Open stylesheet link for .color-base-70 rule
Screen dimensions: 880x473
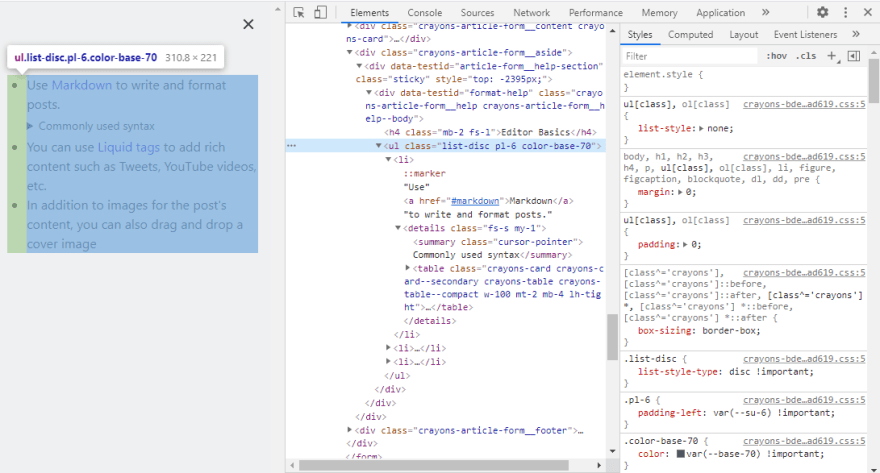tap(804, 441)
